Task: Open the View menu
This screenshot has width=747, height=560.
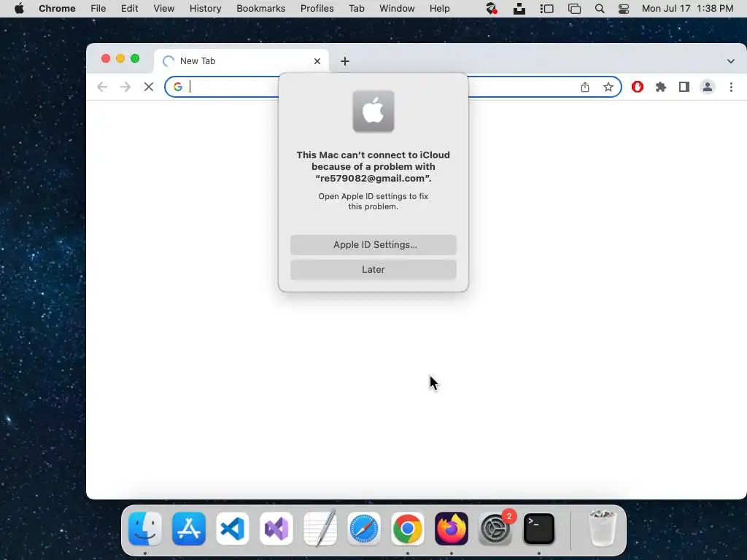Action: pyautogui.click(x=164, y=9)
